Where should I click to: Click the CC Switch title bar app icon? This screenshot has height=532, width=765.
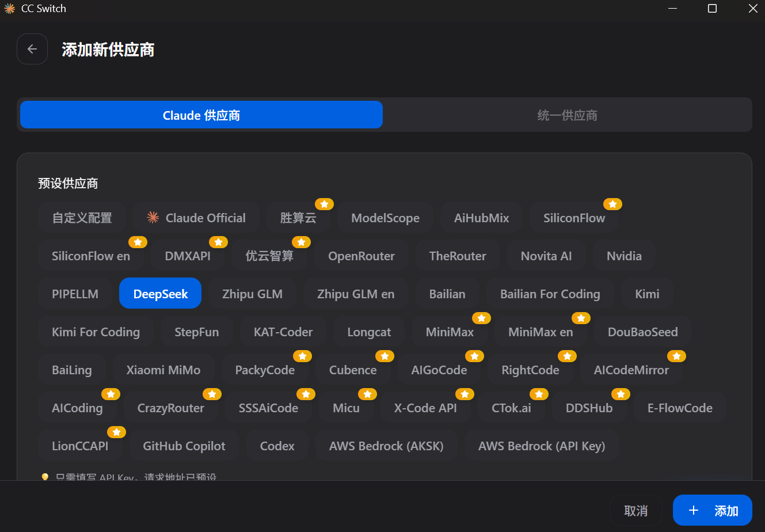10,9
